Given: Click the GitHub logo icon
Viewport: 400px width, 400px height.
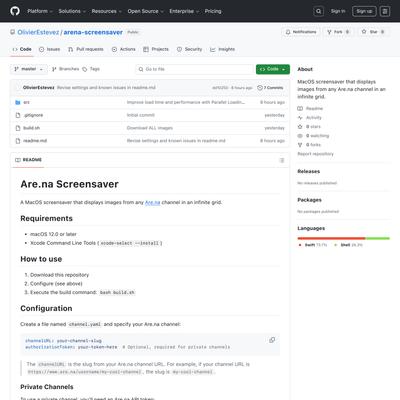Looking at the screenshot, I should [x=15, y=11].
